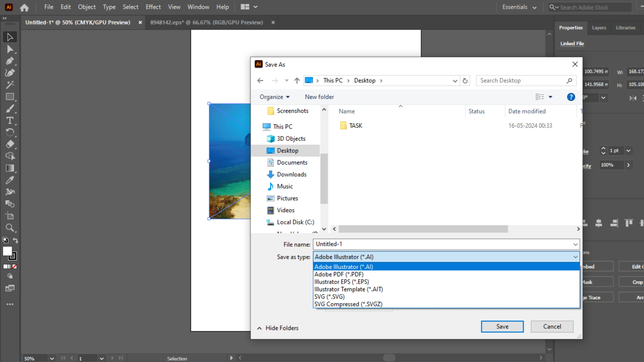Refresh the Desktop folder listing

[x=465, y=81]
